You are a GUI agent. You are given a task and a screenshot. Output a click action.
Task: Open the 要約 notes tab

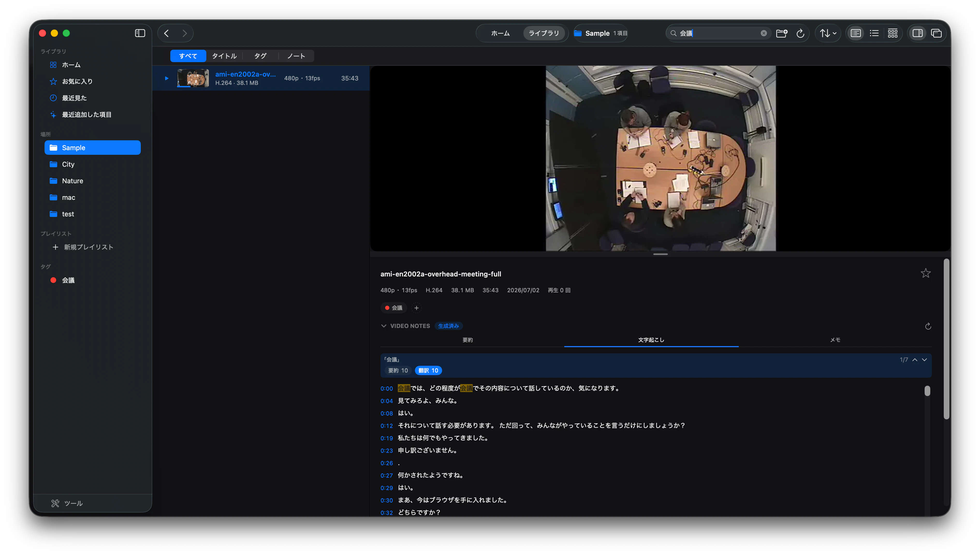click(x=467, y=340)
